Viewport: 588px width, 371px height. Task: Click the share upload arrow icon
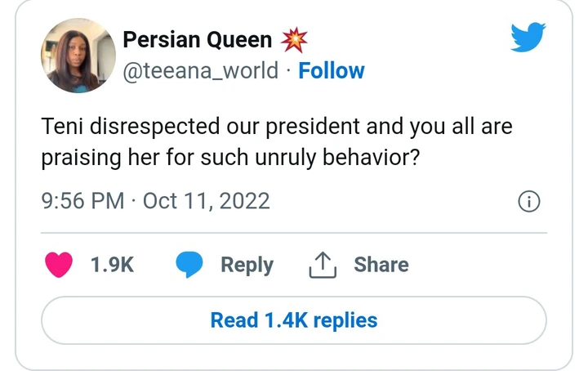coord(323,265)
